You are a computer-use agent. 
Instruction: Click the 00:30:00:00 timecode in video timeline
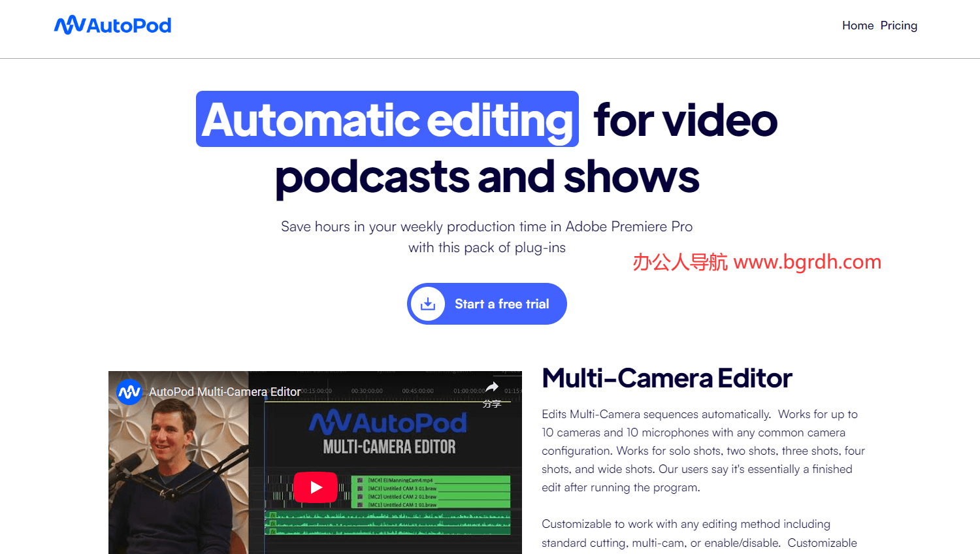click(x=367, y=391)
